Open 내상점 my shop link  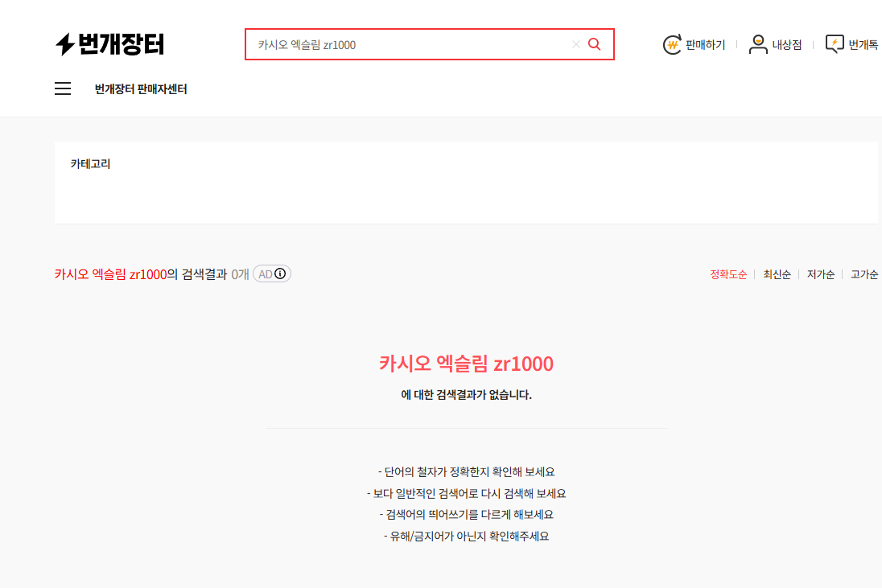coord(775,44)
